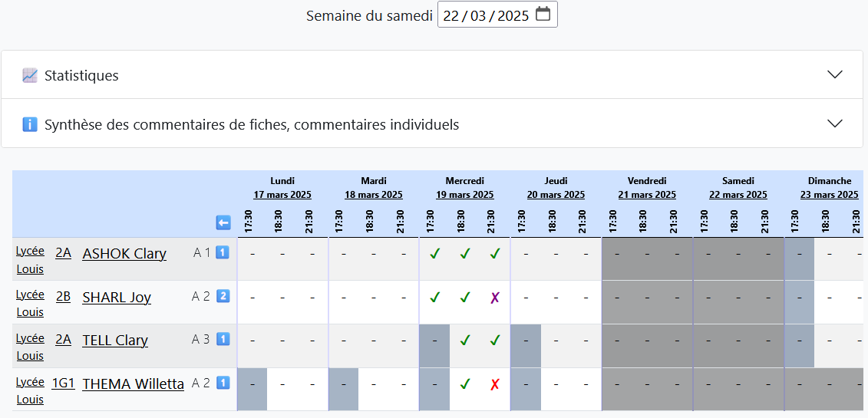868x418 pixels.
Task: Open the calendar date picker icon
Action: coord(543,15)
